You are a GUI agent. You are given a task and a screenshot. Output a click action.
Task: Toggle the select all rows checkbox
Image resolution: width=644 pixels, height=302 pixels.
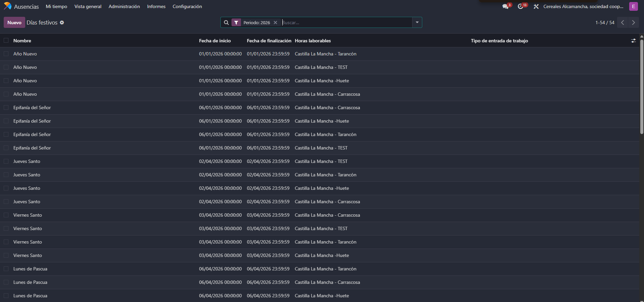[x=6, y=41]
